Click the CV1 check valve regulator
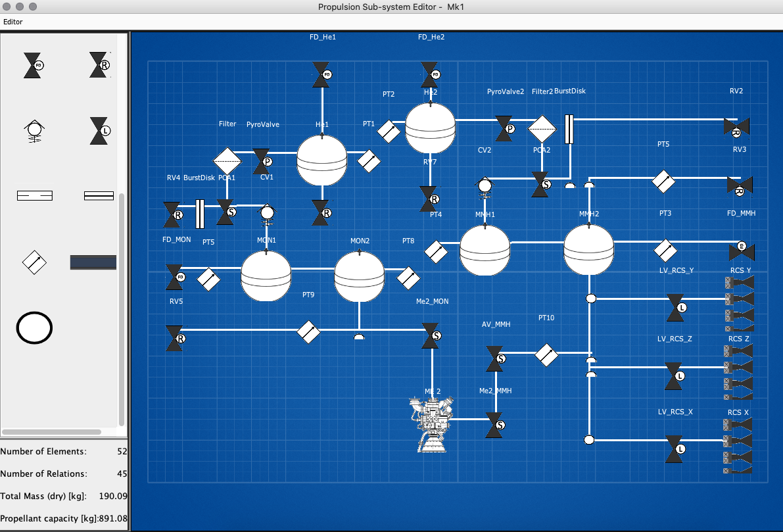 pyautogui.click(x=267, y=214)
